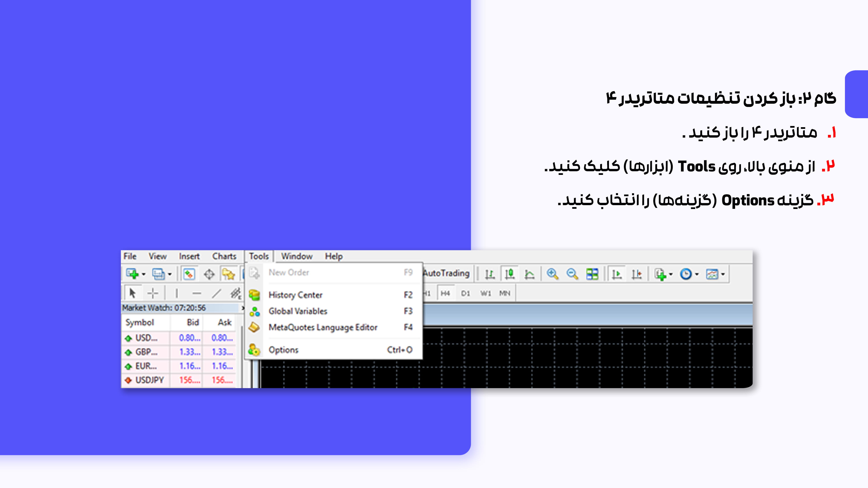Select the USDJPY row in Market Watch
This screenshot has height=488, width=868.
pyautogui.click(x=149, y=380)
